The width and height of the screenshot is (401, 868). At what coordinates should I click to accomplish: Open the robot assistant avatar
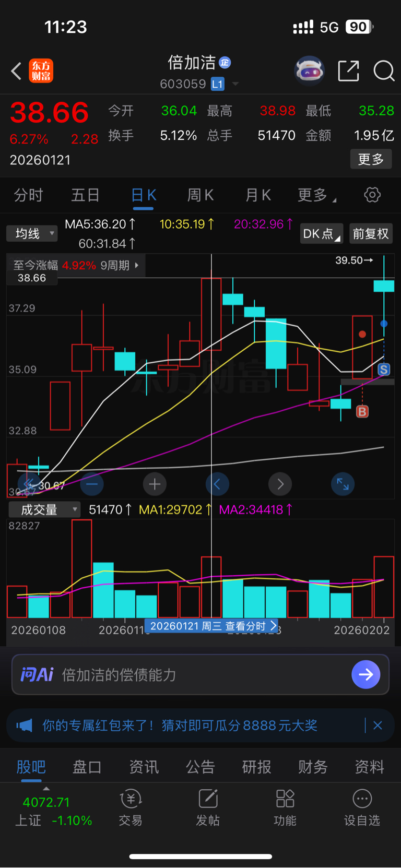point(310,70)
